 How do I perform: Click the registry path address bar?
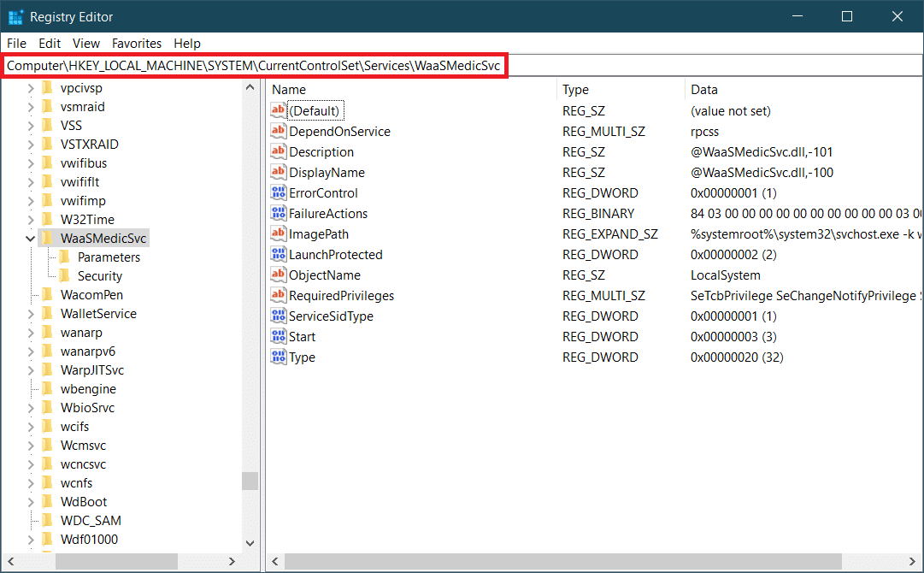[255, 66]
